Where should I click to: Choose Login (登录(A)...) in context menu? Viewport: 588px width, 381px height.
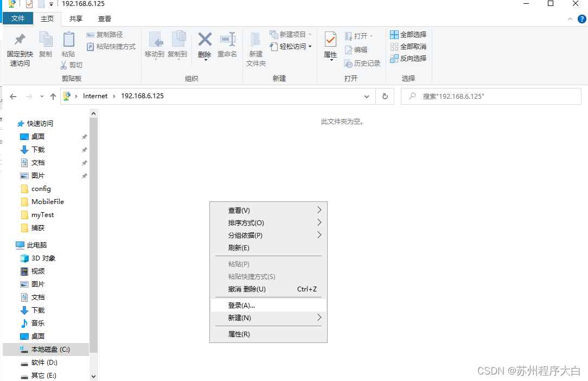(x=269, y=306)
